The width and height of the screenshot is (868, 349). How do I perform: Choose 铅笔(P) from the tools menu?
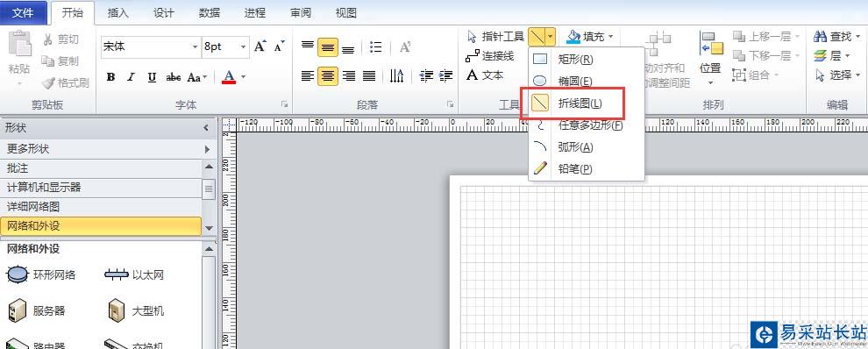587,168
